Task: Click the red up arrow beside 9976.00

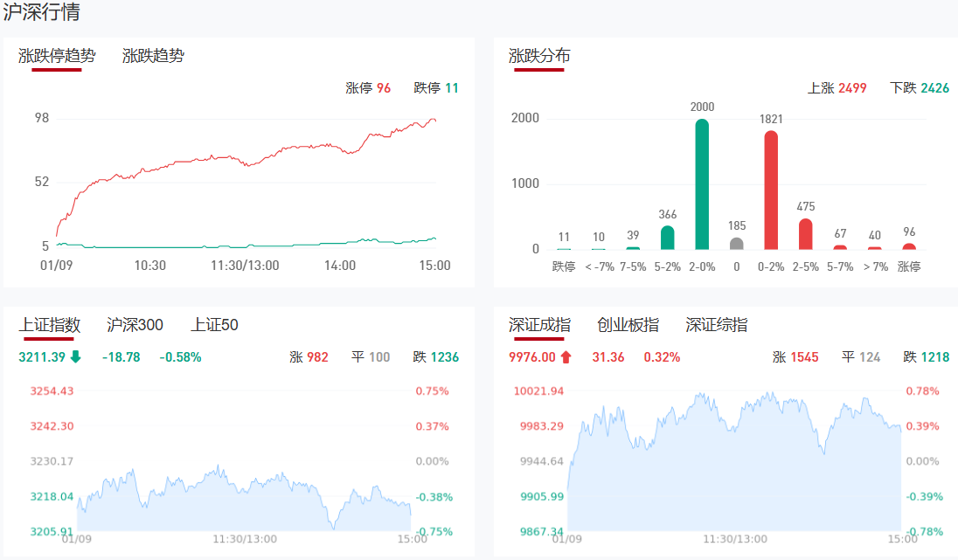Action: [566, 356]
